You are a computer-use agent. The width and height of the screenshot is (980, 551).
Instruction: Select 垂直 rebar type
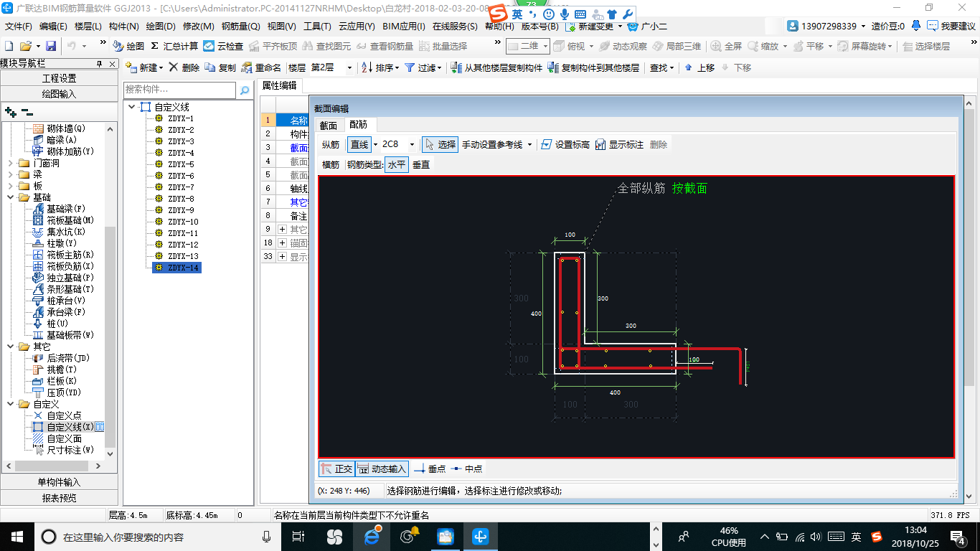(421, 164)
